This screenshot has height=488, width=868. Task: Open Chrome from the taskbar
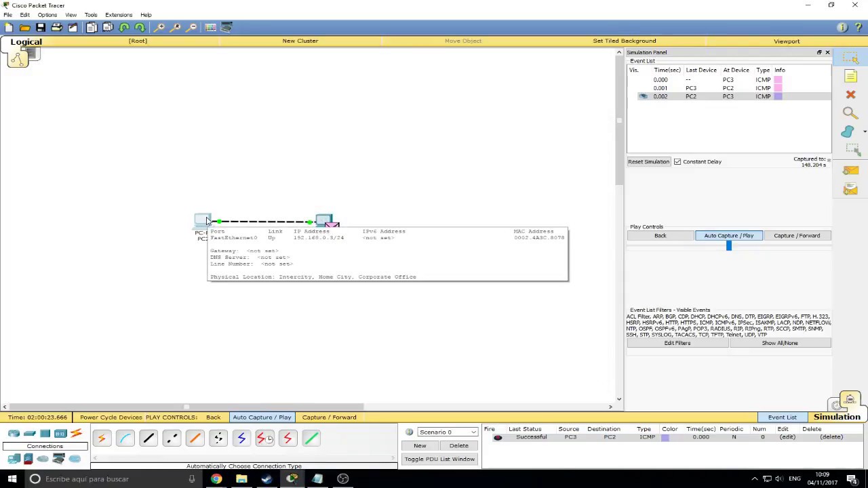[x=216, y=479]
